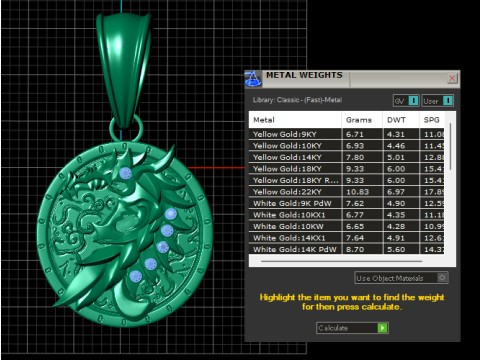
Task: Click the SPG column header
Action: coord(432,120)
